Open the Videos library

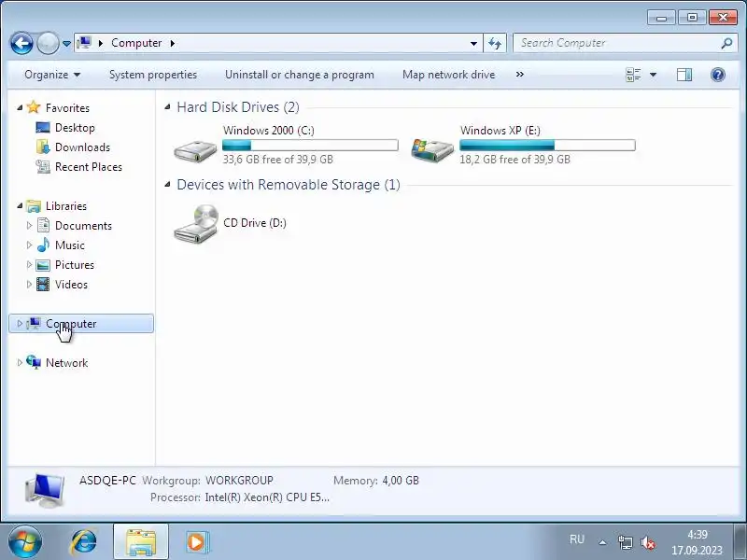[71, 285]
